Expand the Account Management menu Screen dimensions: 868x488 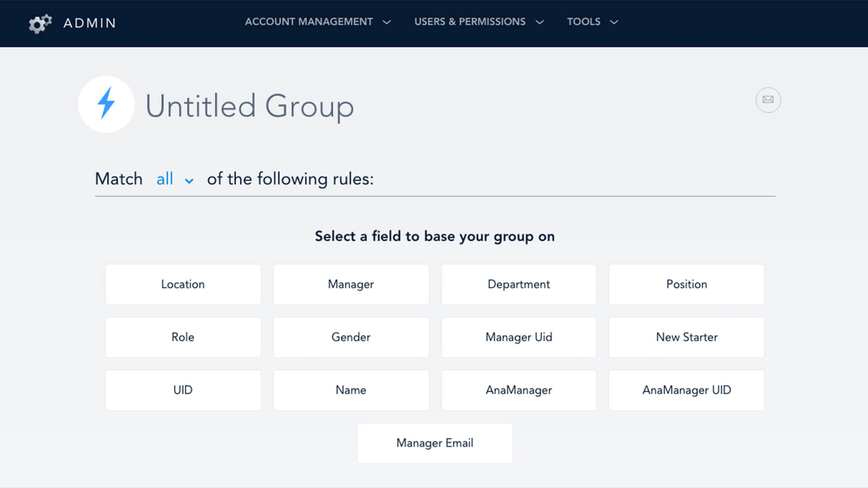[x=317, y=22]
